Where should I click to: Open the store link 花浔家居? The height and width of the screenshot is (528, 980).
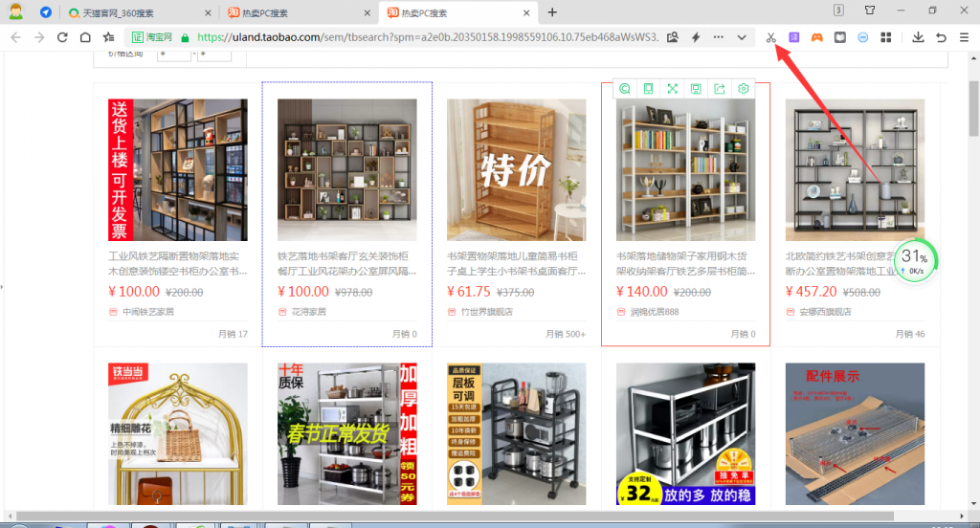click(x=309, y=312)
